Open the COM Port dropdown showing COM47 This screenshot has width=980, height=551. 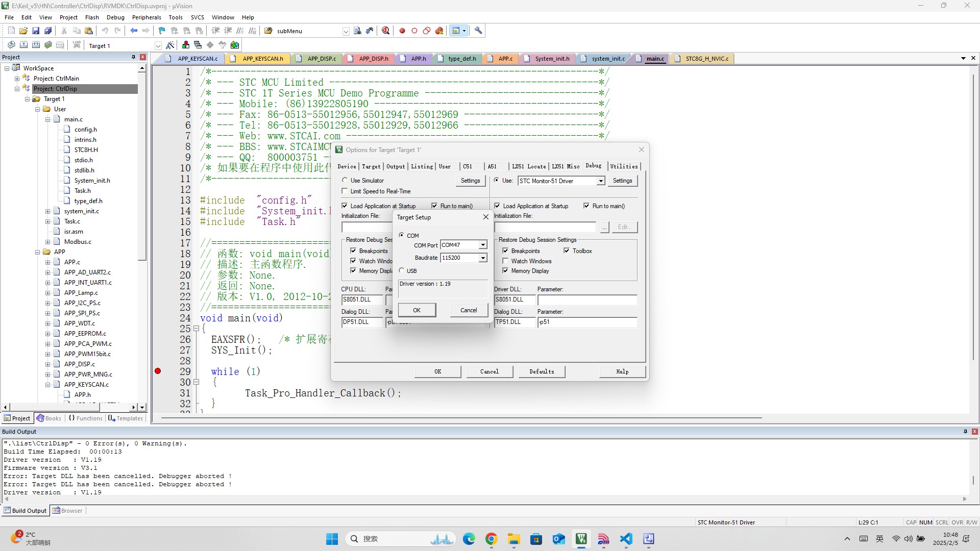[482, 245]
